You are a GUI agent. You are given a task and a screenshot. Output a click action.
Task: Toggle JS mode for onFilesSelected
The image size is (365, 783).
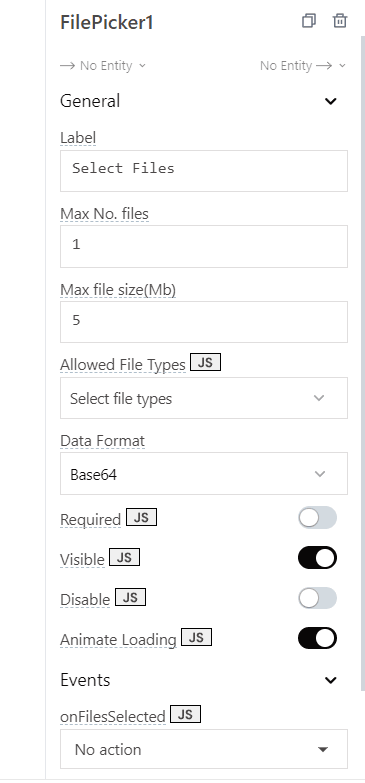(185, 714)
